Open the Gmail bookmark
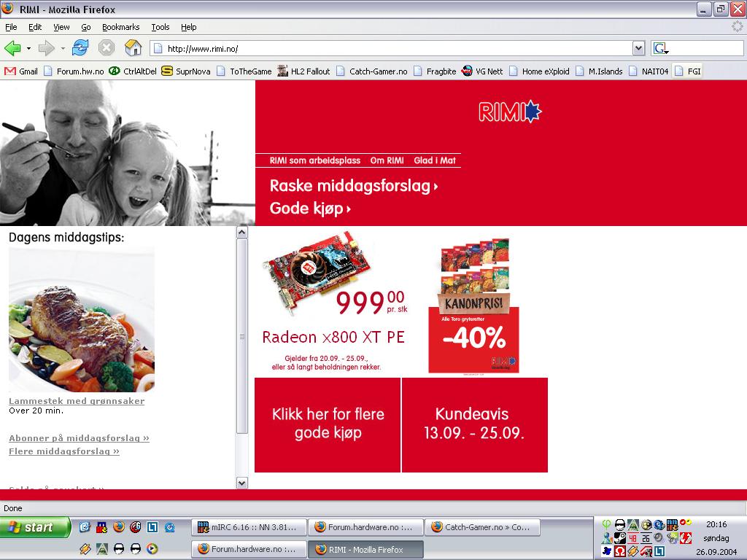Screen dimensions: 747x560 pyautogui.click(x=21, y=71)
